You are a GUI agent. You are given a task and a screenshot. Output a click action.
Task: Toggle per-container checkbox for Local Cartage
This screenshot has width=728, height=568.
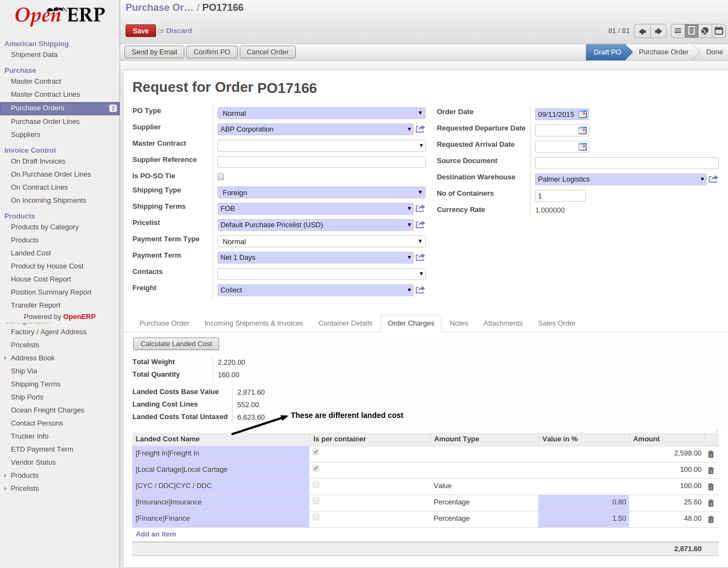(316, 469)
